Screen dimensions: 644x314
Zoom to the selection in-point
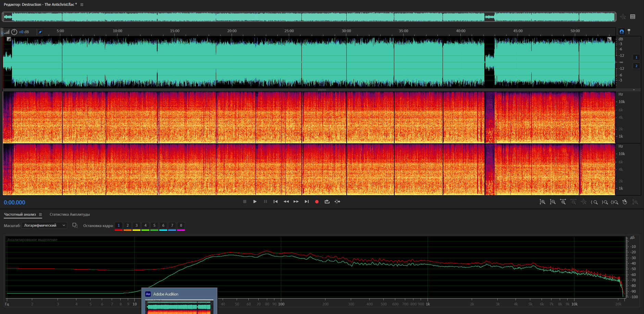pos(594,202)
